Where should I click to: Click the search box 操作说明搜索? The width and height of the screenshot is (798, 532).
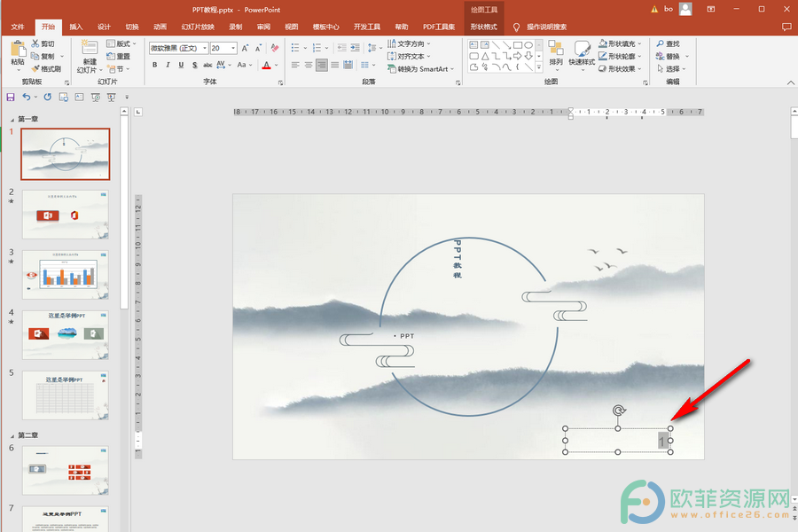click(x=546, y=27)
